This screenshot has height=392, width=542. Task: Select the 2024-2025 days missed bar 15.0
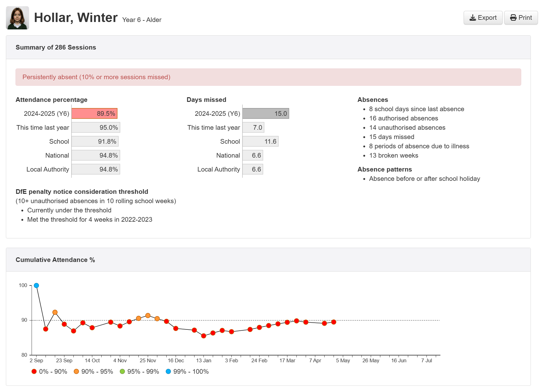tap(265, 114)
